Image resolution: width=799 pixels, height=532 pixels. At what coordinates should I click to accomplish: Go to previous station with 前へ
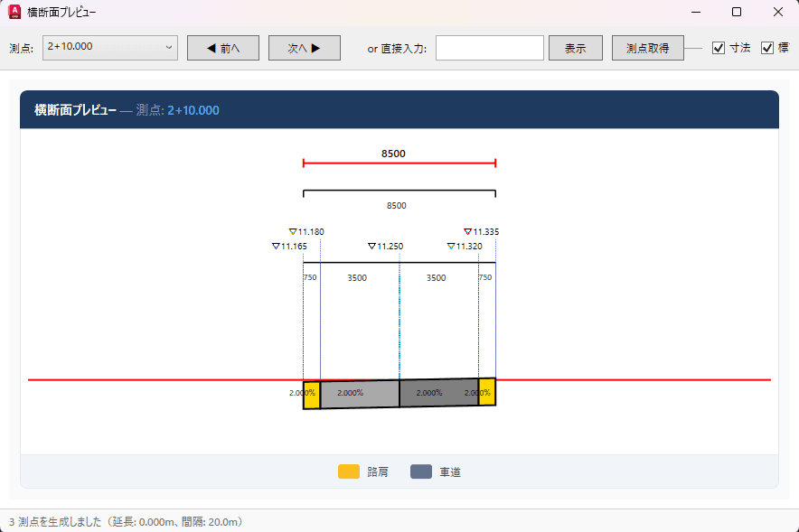[223, 48]
